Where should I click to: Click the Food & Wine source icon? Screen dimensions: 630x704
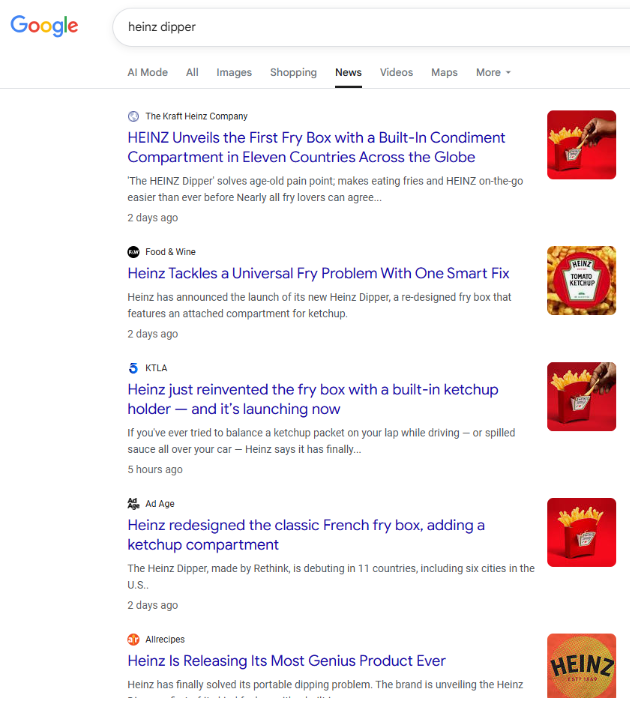coord(134,252)
